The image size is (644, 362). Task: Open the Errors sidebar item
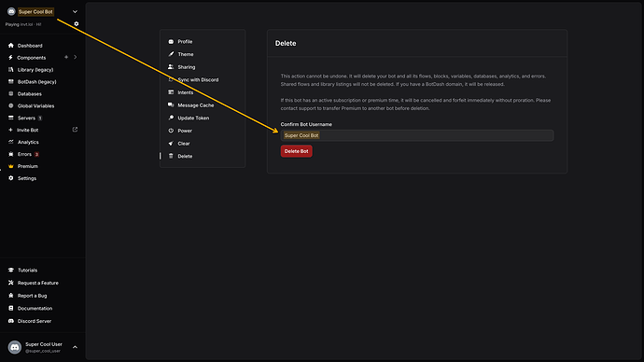click(23, 154)
